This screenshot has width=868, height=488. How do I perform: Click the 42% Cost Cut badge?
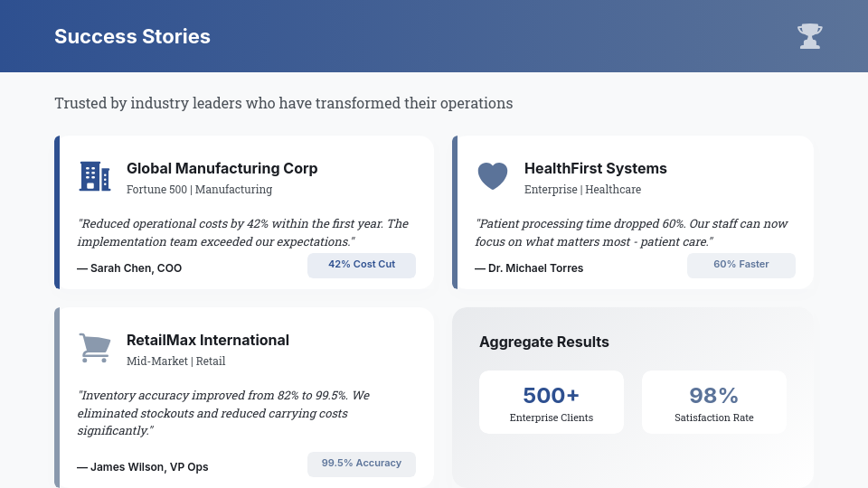[x=362, y=265]
